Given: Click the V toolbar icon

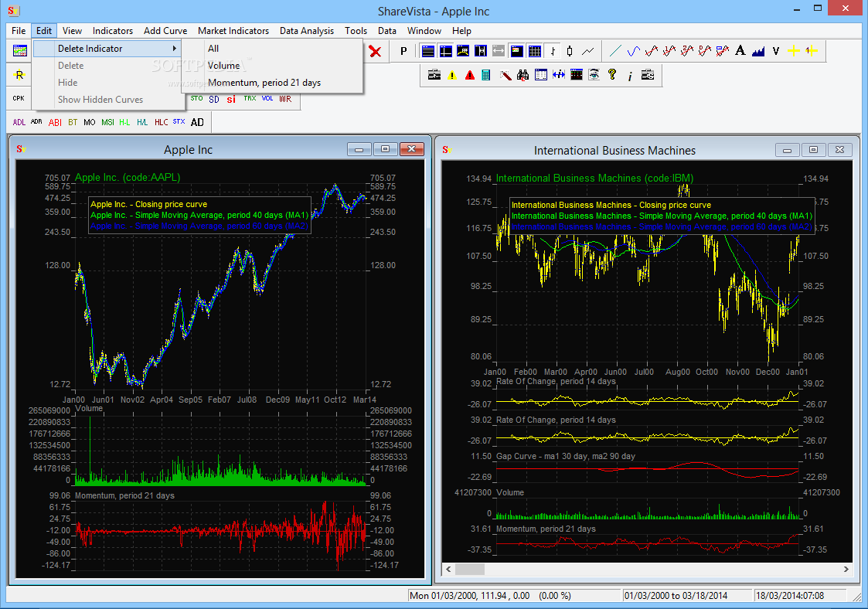Looking at the screenshot, I should tap(775, 52).
